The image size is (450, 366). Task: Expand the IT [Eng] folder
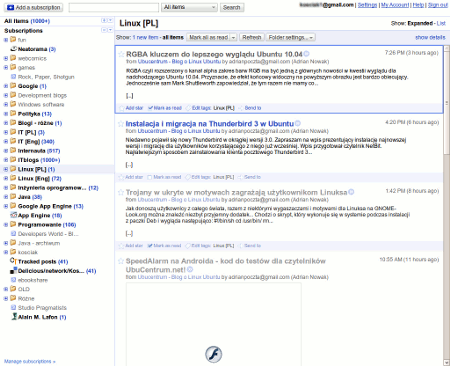pos(6,141)
